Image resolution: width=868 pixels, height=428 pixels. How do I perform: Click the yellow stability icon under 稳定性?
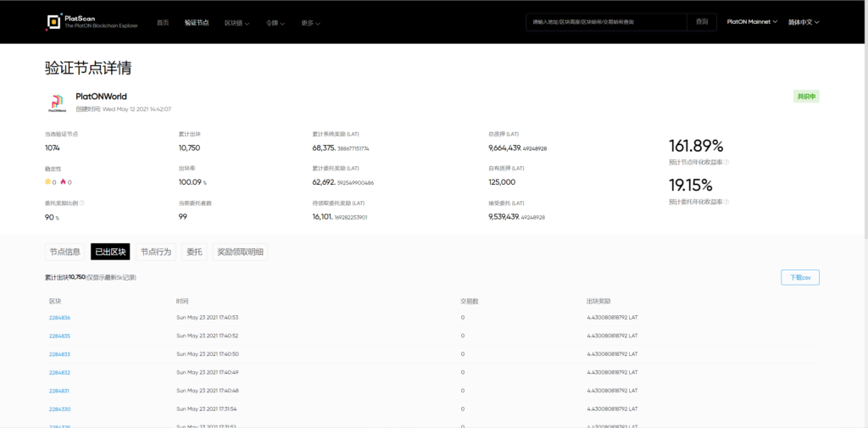coord(47,181)
